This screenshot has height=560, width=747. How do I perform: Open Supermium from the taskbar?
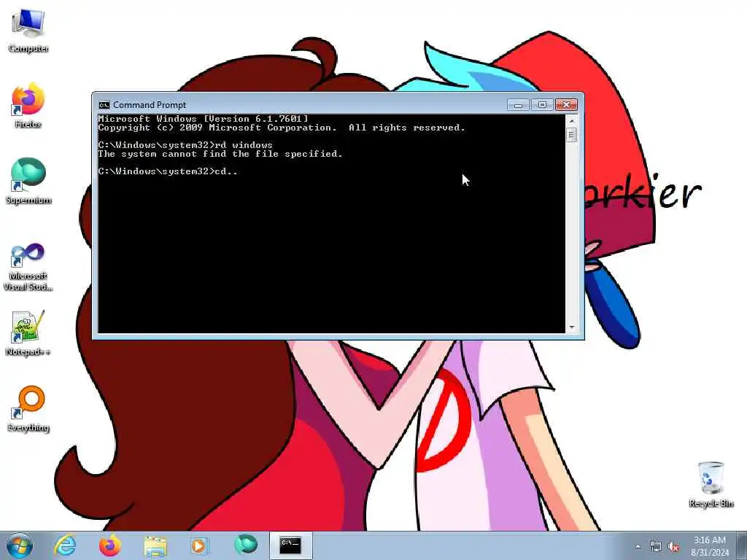[x=246, y=545]
